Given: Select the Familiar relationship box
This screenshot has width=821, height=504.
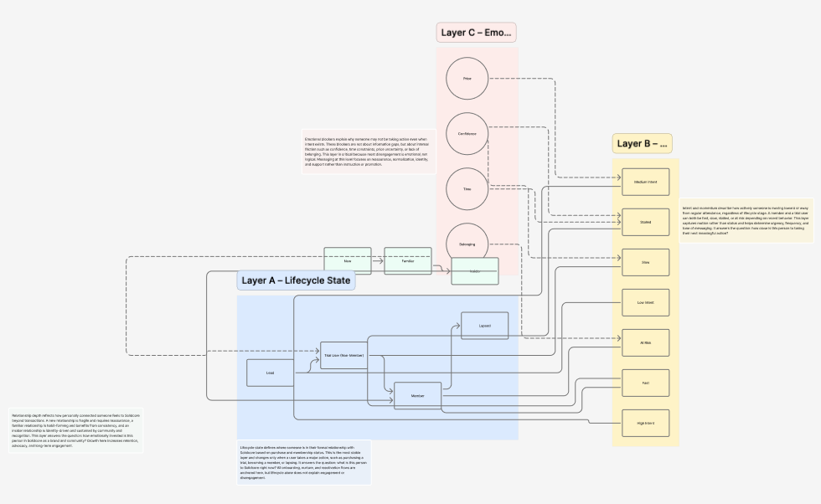Looking at the screenshot, I should click(408, 261).
